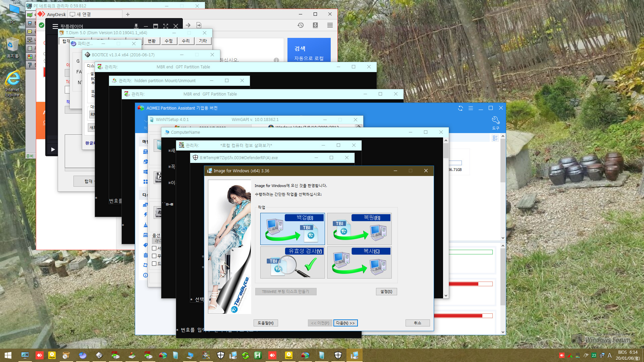This screenshot has height=362, width=644.
Task: Click the info icon in AnyDesk window
Action: pyautogui.click(x=276, y=60)
